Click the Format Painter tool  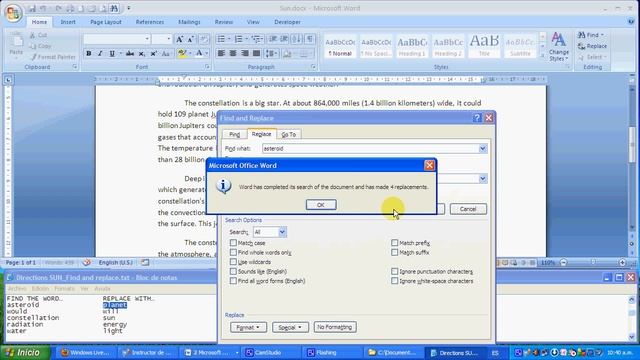[53, 57]
